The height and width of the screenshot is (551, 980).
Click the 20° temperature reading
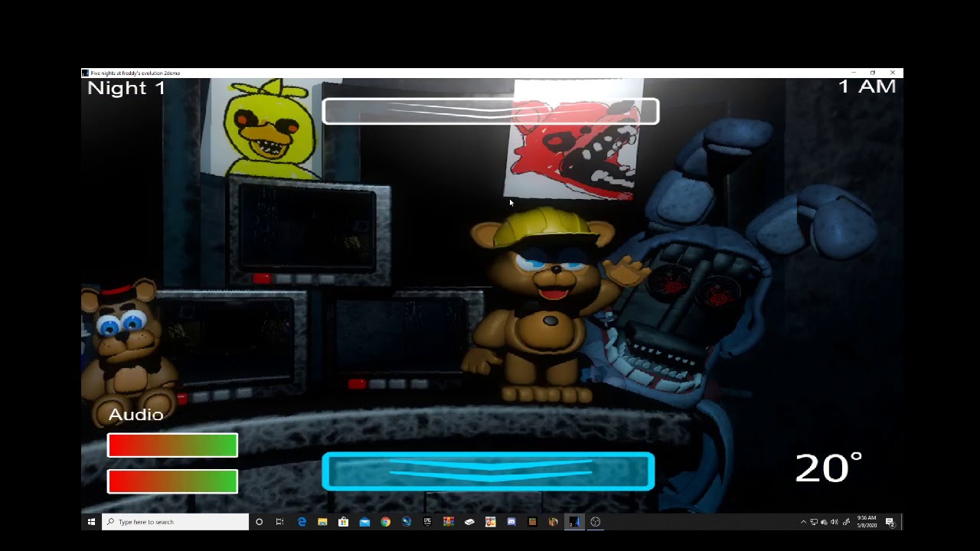tap(828, 468)
